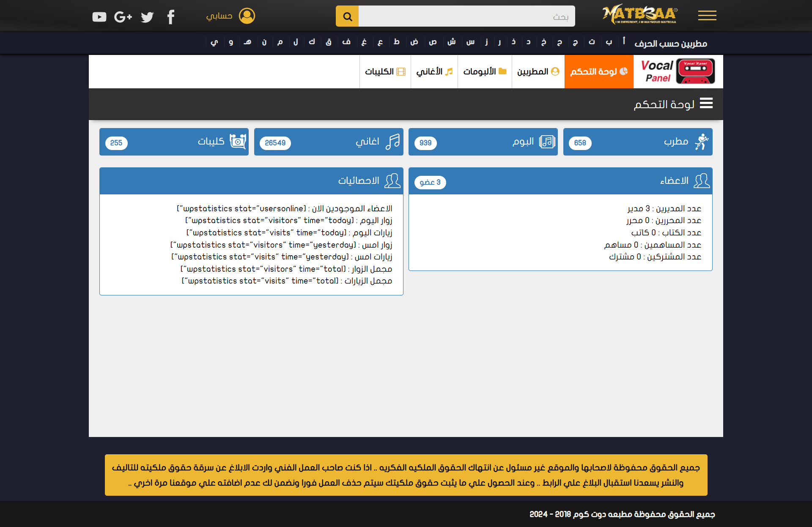
Task: Open the hamburger menu beside Matbaa logo
Action: 707,16
